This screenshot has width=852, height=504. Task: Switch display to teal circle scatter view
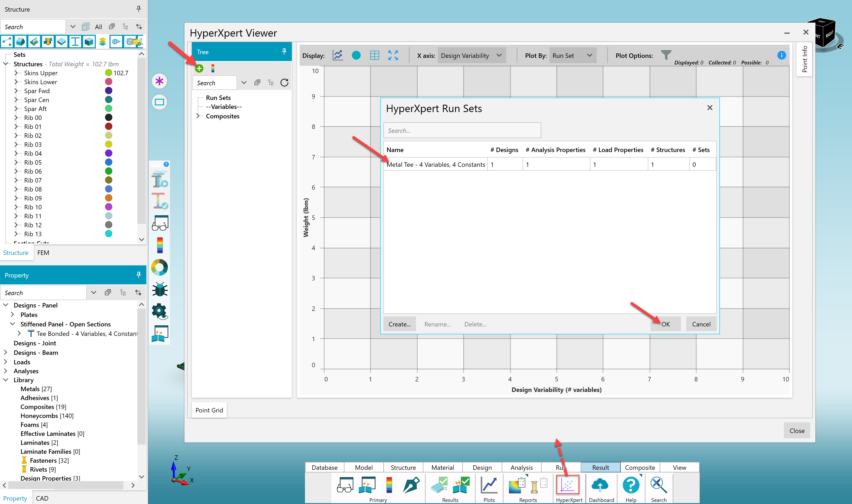point(356,55)
